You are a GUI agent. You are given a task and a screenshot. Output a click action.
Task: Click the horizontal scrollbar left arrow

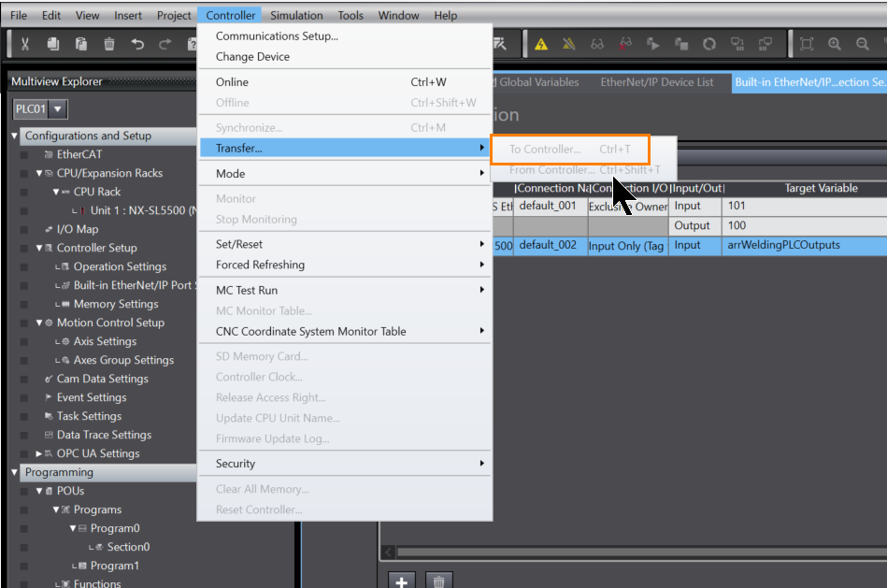[386, 552]
